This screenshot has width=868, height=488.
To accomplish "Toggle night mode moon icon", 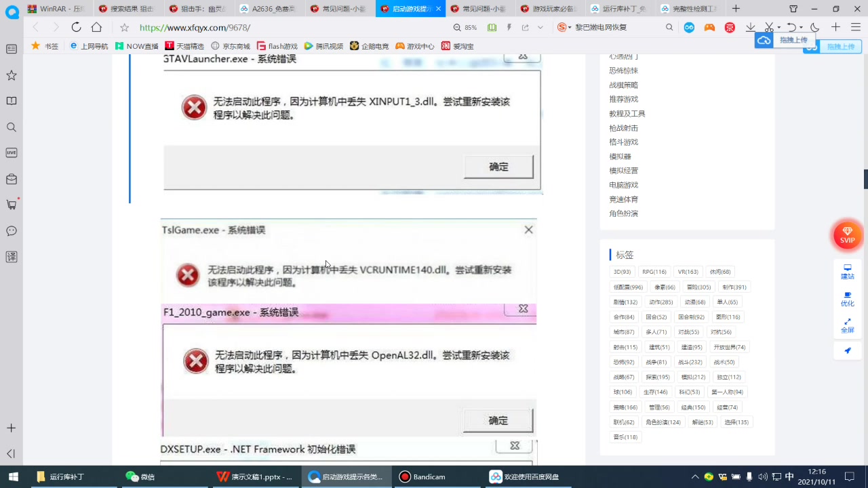I will (815, 27).
